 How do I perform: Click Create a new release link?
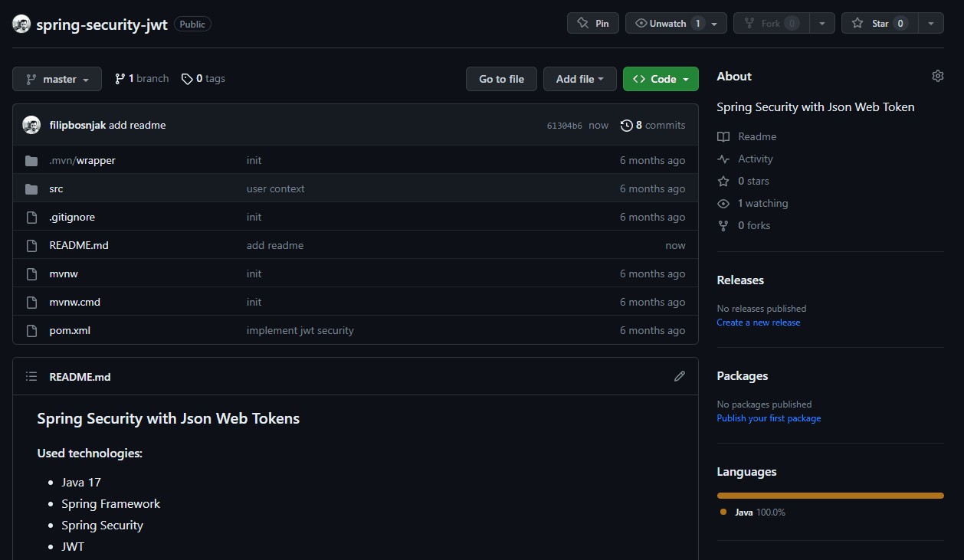[x=759, y=323]
